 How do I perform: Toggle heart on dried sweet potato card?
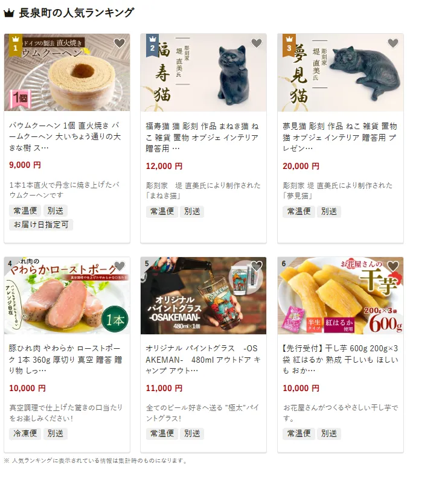[x=393, y=266]
